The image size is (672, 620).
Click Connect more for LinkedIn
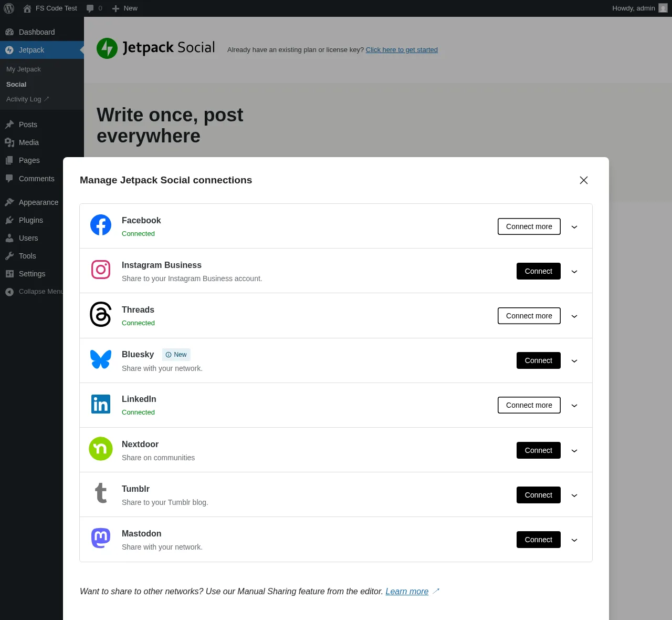pos(529,405)
